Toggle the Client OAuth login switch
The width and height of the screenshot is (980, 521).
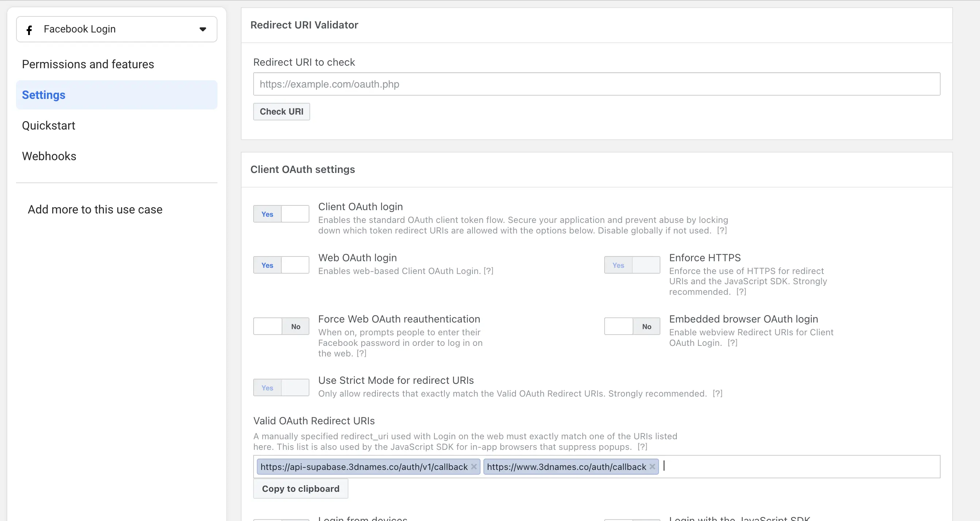point(281,214)
